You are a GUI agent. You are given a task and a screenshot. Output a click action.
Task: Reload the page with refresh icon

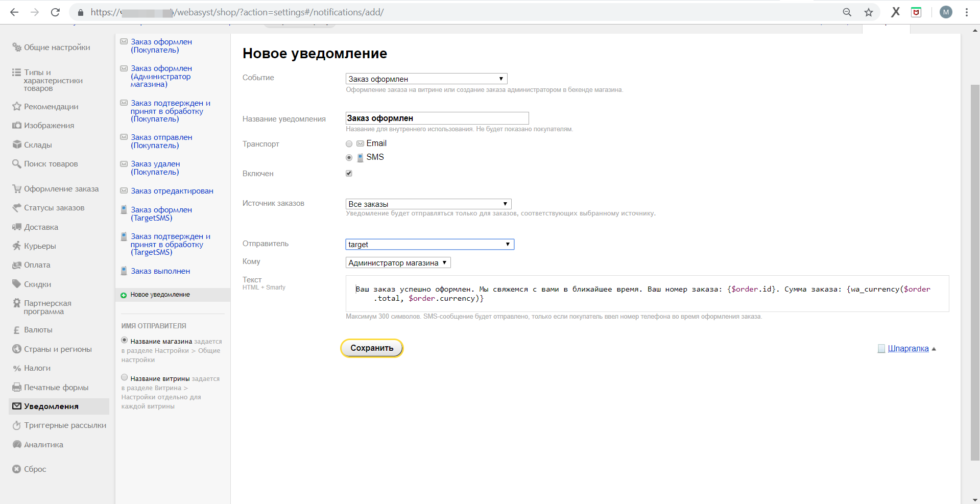[55, 12]
